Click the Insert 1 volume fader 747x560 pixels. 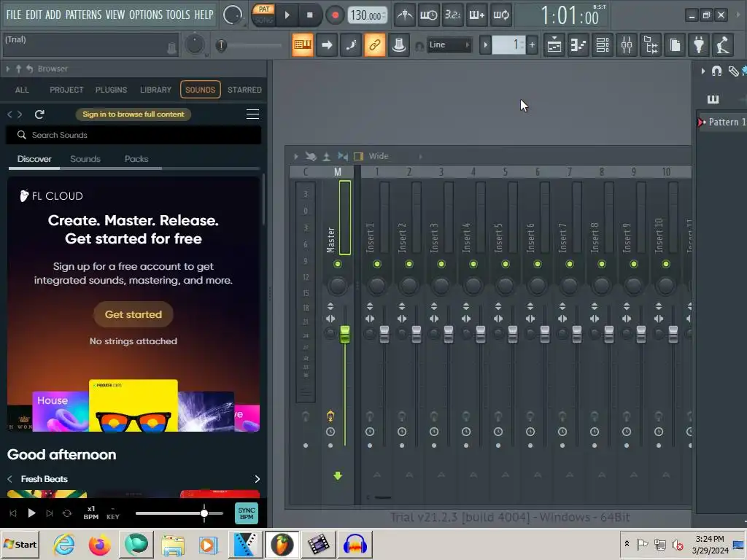click(384, 334)
